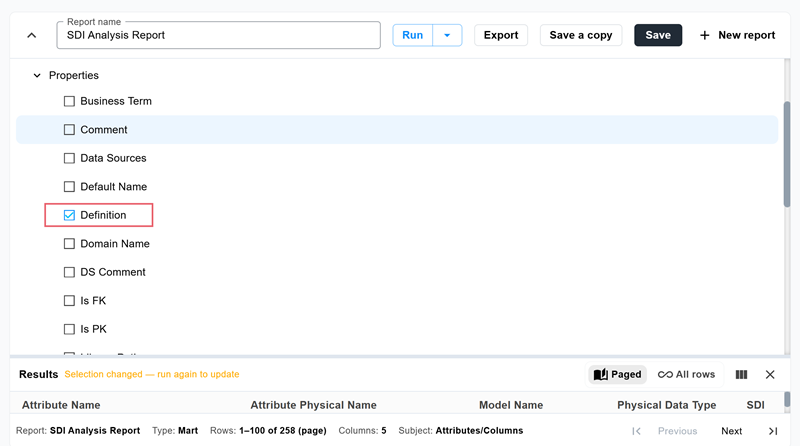Click the results table vertical scrollbar
Viewport: 800px width, 446px height.
pyautogui.click(x=787, y=399)
